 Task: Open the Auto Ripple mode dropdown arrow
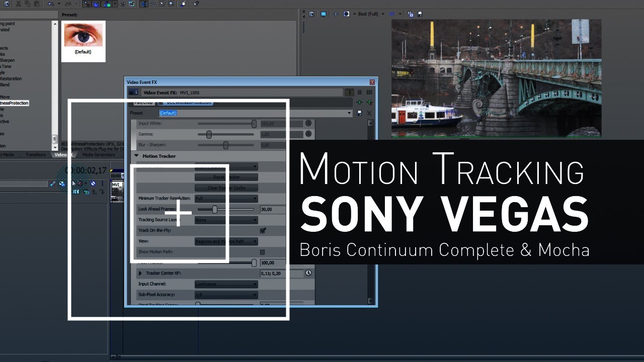point(115,4)
